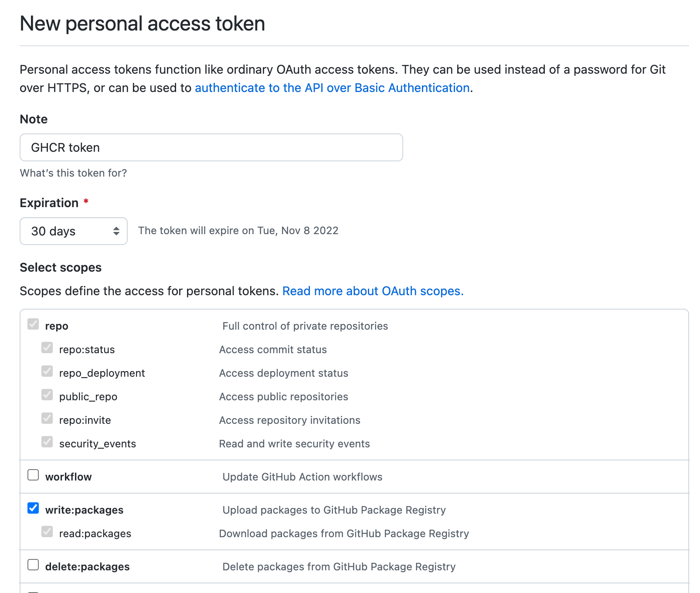Toggle the security_events checkbox
The width and height of the screenshot is (700, 593).
tap(47, 442)
